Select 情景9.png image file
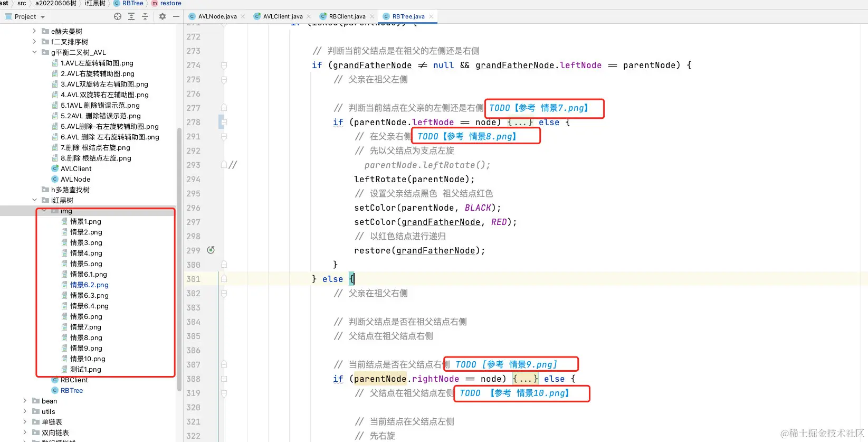This screenshot has width=868, height=442. (x=86, y=348)
